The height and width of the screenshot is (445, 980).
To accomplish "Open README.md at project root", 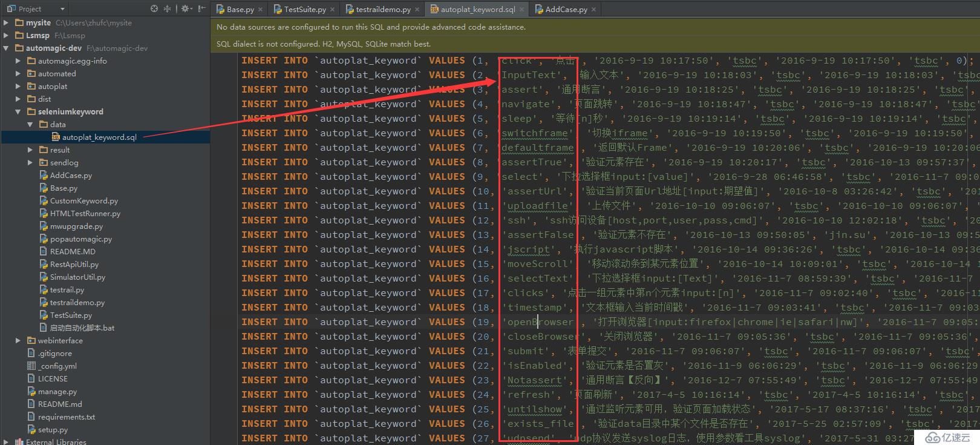I will [59, 404].
